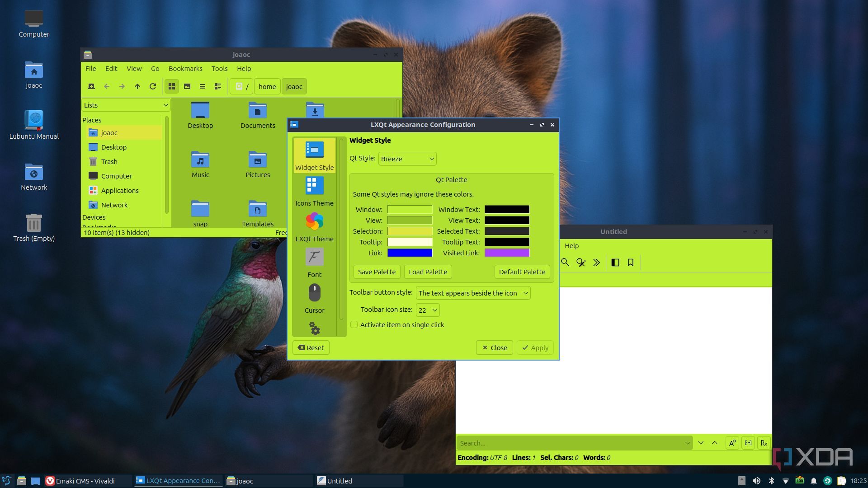Click the search icon in Untitled editor toolbar
The height and width of the screenshot is (488, 868).
point(565,263)
